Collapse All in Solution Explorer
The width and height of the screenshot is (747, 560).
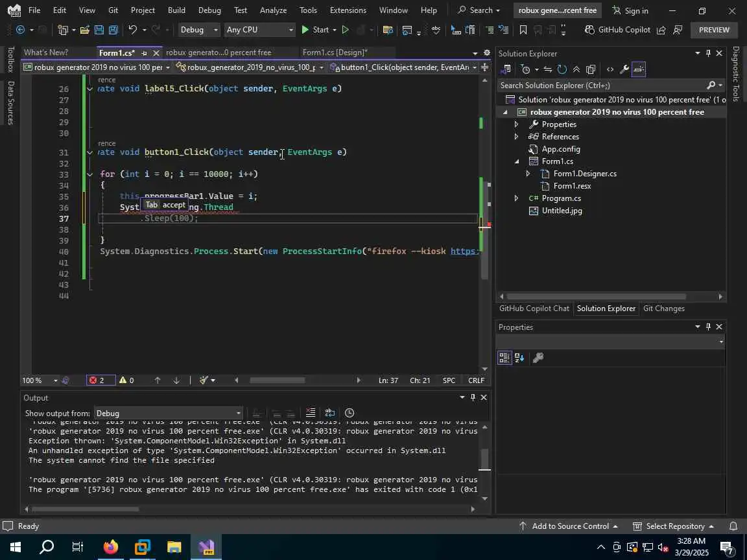[x=576, y=69]
